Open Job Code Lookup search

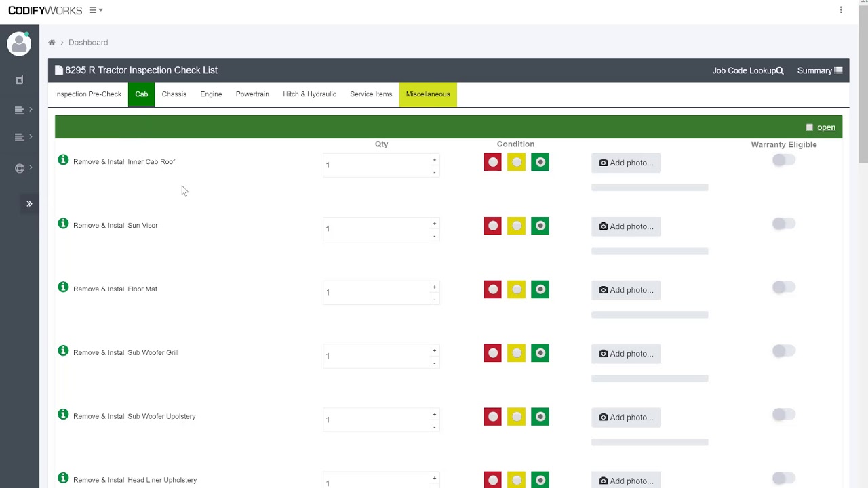point(748,70)
